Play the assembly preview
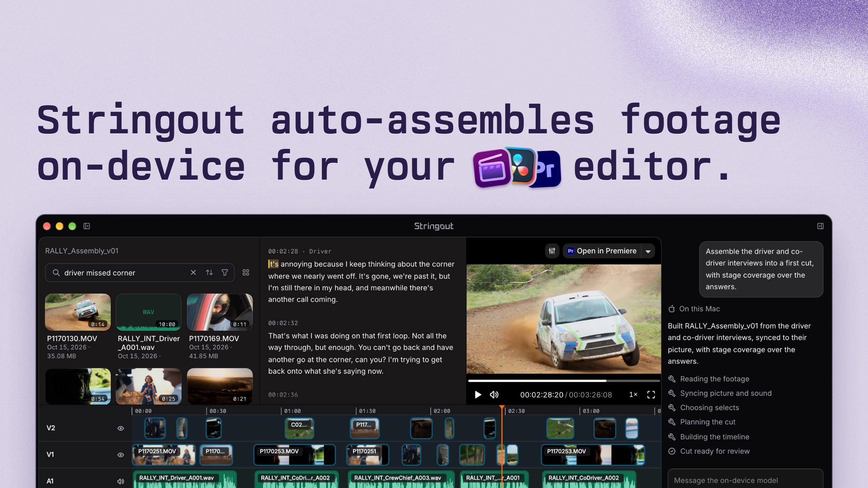 478,395
